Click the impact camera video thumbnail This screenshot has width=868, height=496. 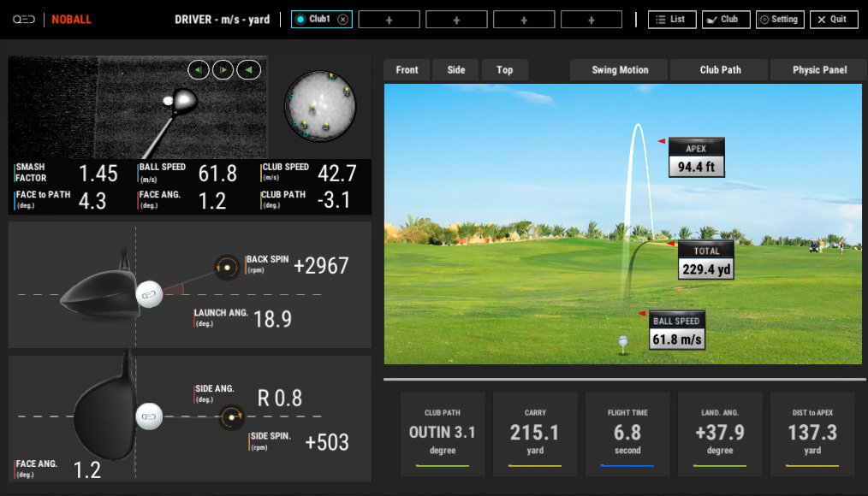tap(137, 107)
